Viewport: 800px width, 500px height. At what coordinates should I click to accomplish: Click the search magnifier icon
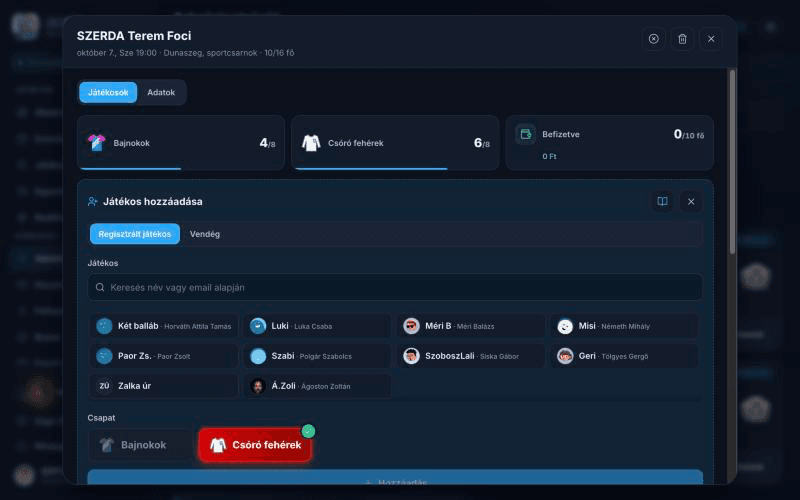[x=100, y=287]
